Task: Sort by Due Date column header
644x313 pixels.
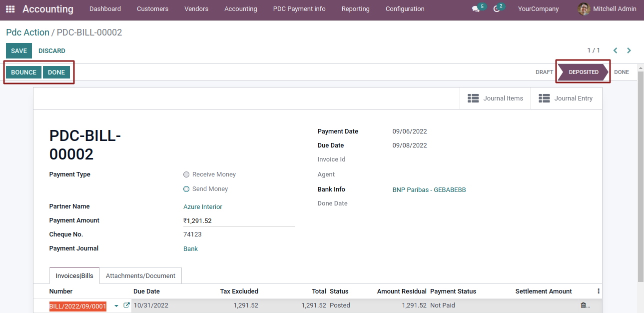Action: [x=146, y=291]
